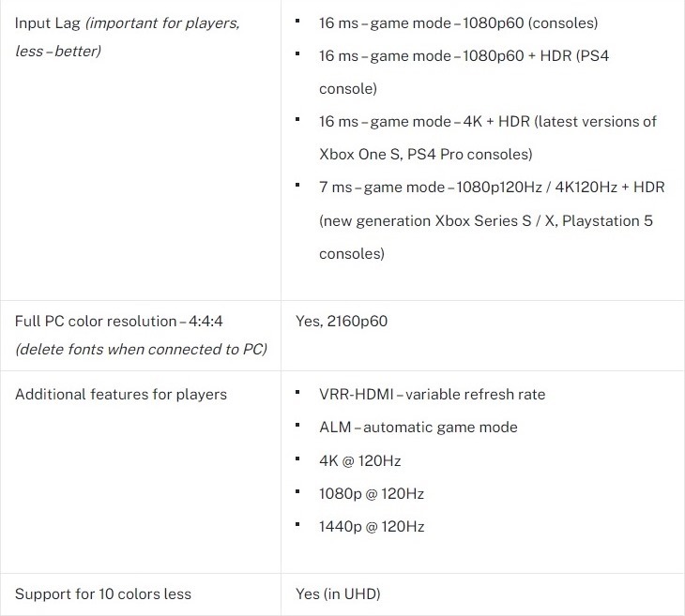Image resolution: width=685 pixels, height=616 pixels.
Task: Select the "1440p @ 120Hz" list item
Action: (372, 527)
